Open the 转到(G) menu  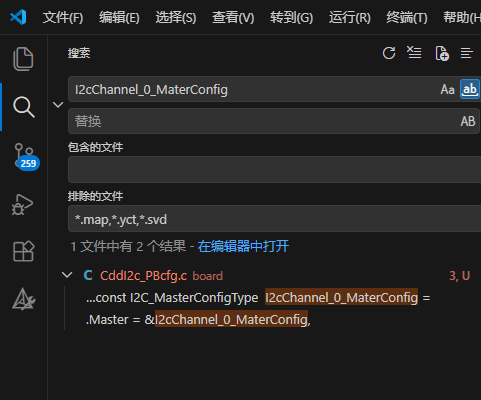(291, 17)
